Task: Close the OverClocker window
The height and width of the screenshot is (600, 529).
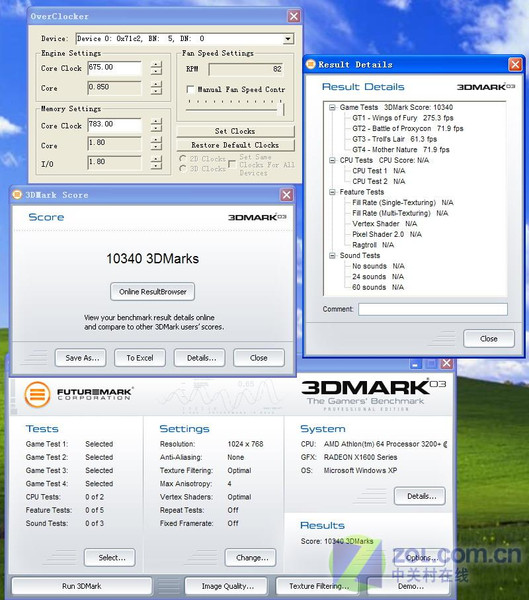Action: click(x=294, y=16)
